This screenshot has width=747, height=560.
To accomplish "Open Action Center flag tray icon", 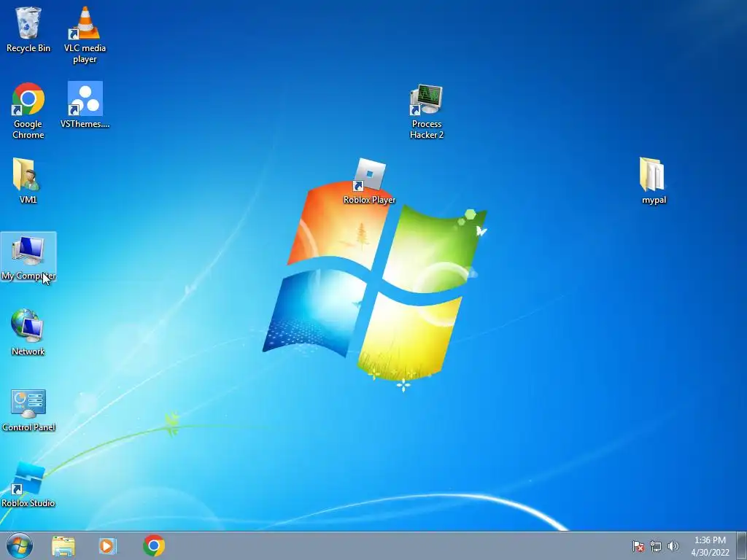I will tap(638, 547).
